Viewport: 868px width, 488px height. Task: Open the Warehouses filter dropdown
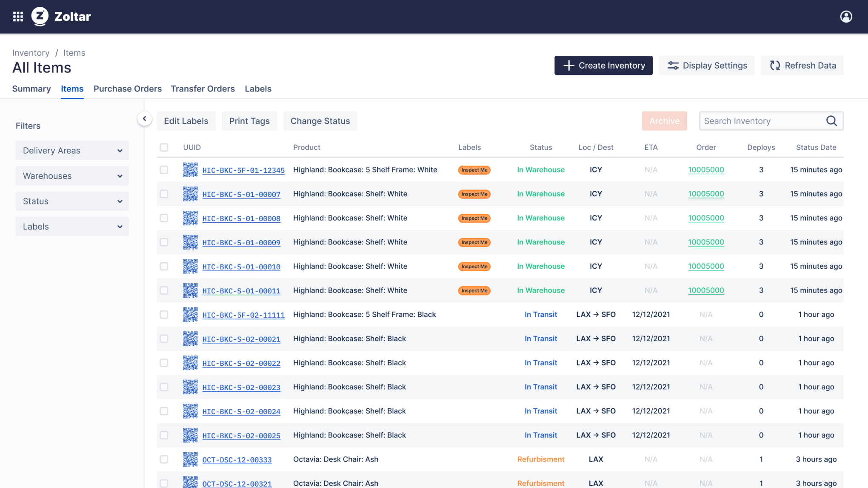click(x=72, y=176)
